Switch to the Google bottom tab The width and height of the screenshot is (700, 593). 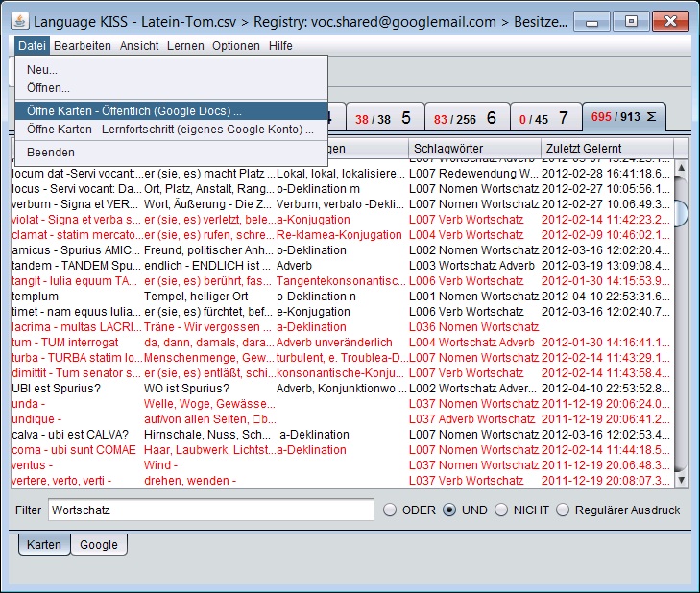point(99,544)
